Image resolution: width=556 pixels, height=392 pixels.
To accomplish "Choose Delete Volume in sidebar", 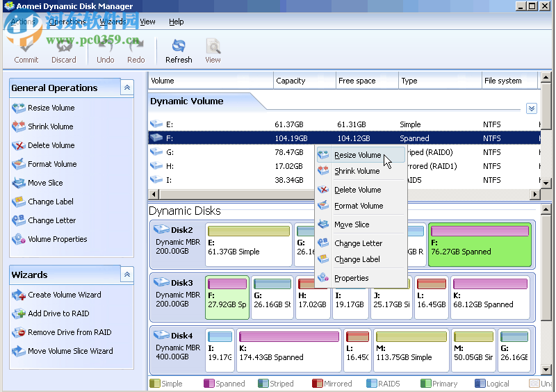I will coord(43,145).
